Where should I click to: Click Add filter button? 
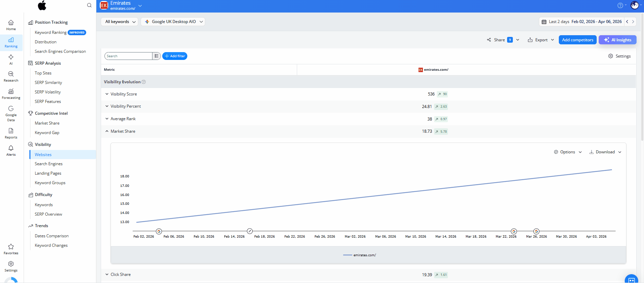tap(175, 56)
